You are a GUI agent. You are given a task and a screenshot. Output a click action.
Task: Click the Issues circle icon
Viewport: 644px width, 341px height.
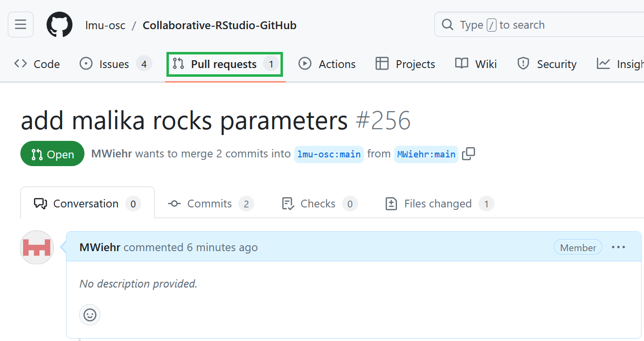85,64
